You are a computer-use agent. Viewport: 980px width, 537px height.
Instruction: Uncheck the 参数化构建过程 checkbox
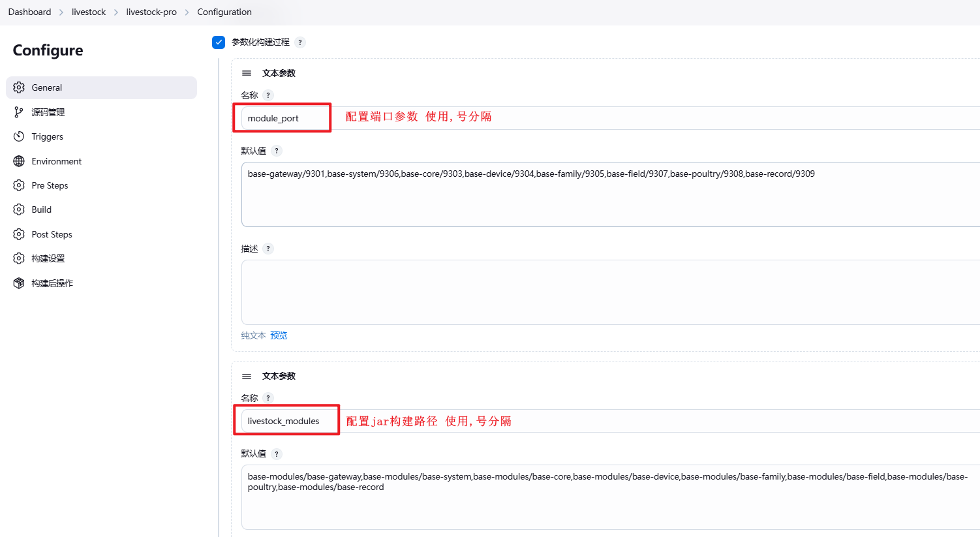pos(219,42)
